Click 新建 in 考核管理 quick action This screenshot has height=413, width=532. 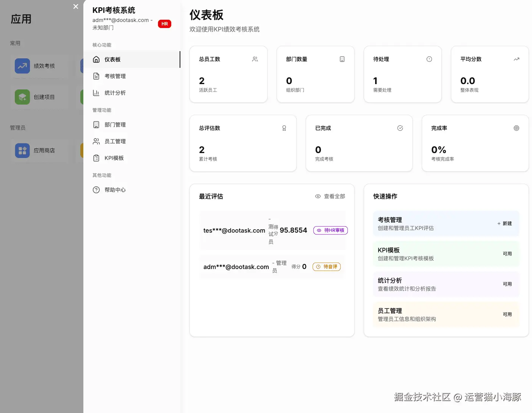[x=504, y=224]
